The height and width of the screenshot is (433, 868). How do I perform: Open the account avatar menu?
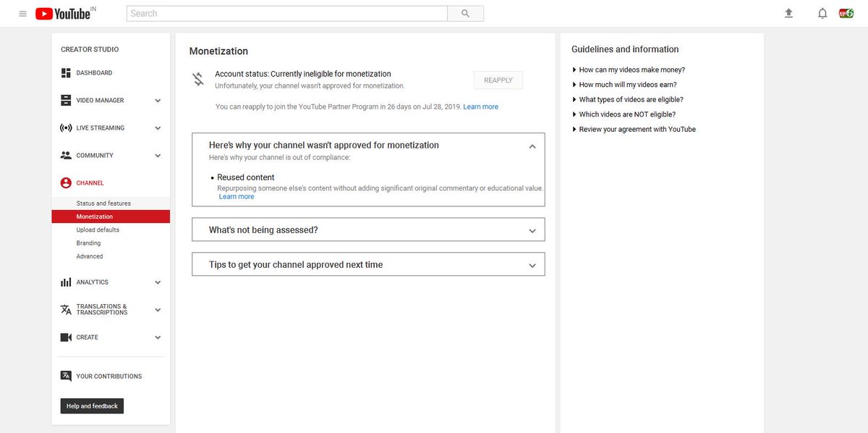coord(846,13)
